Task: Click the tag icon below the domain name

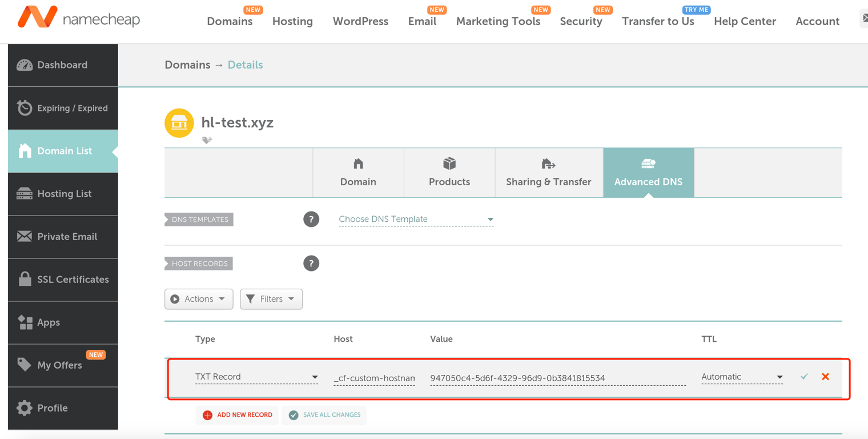Action: (x=207, y=140)
